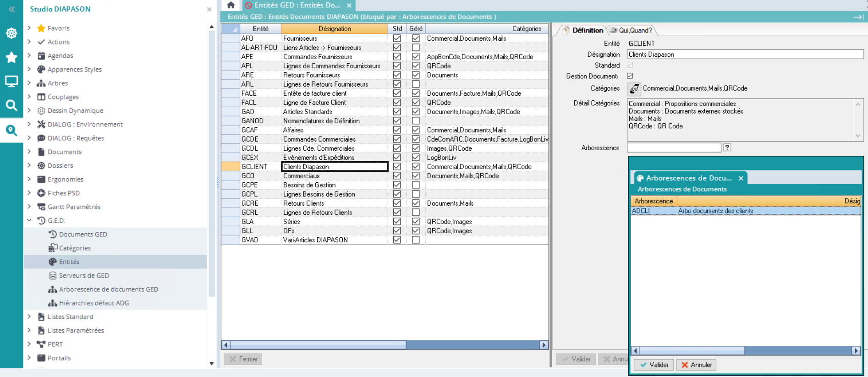The width and height of the screenshot is (868, 377).
Task: Toggle the Gestion Document checkbox
Action: point(630,76)
